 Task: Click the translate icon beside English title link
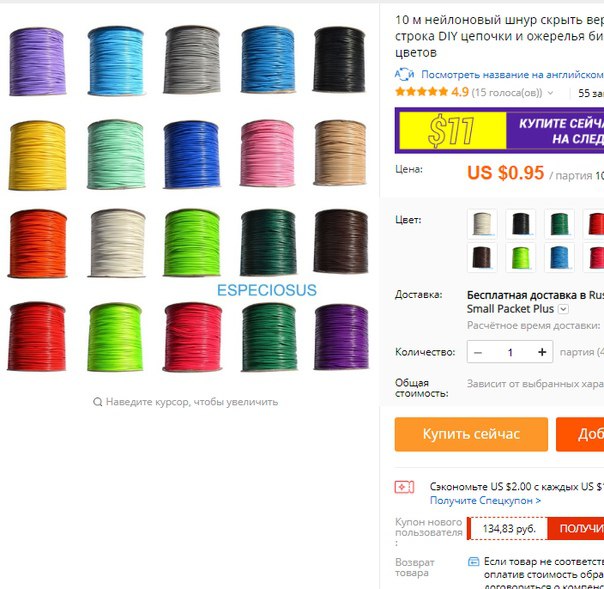click(404, 74)
